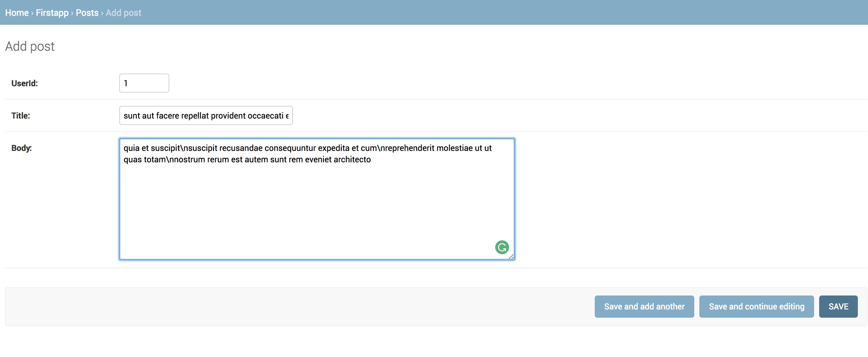Click the green Grammarly icon in Body
This screenshot has height=357, width=868.
coord(502,247)
